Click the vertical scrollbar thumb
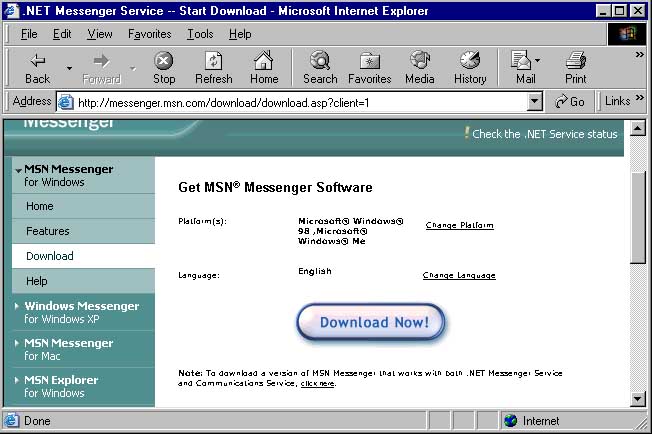 637,217
